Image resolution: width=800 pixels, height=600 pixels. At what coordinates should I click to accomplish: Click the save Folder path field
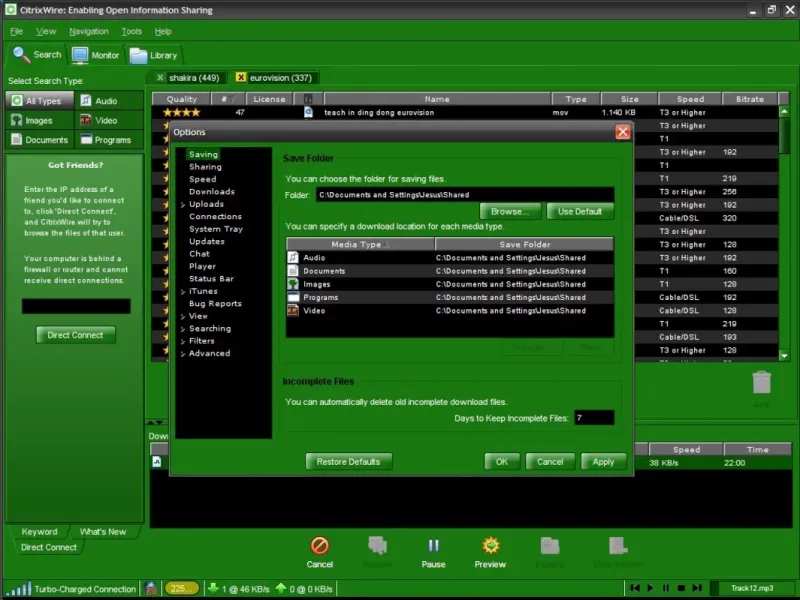(x=465, y=194)
